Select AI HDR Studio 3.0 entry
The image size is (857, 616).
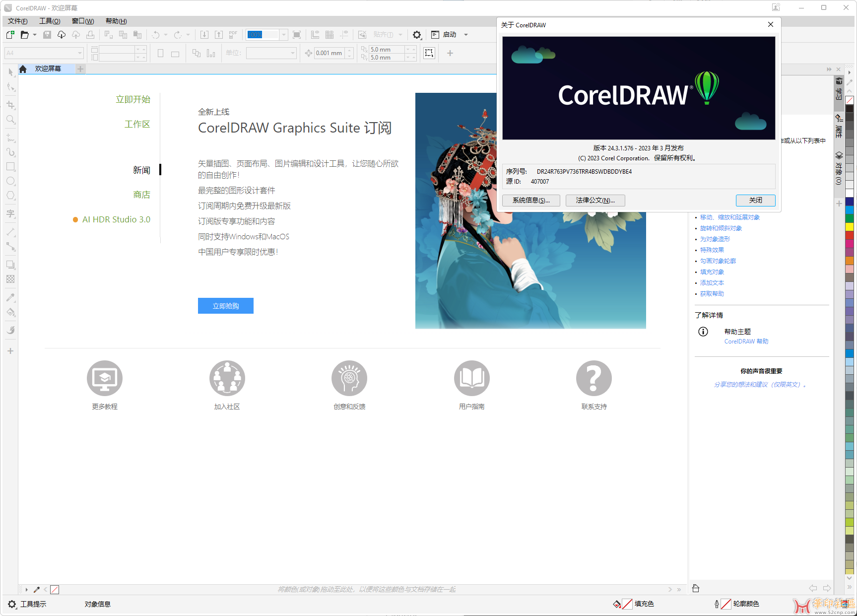pos(116,219)
